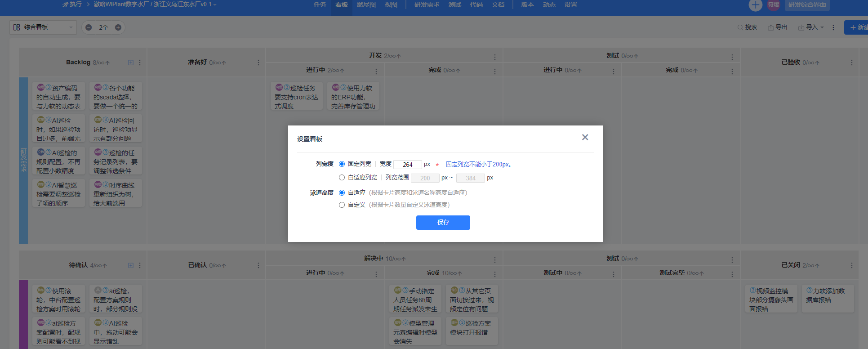Click the round plus icon in top bar
Image resolution: width=868 pixels, height=349 pixels.
coord(755,5)
